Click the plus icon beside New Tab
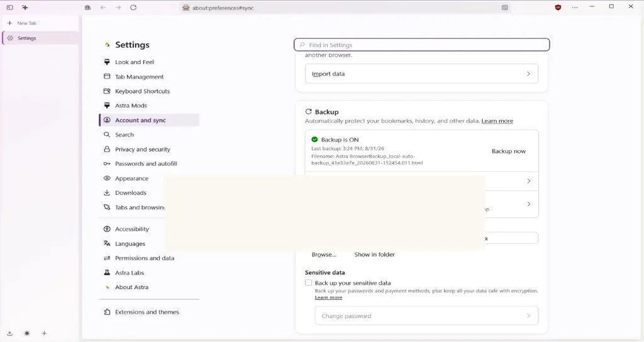The width and height of the screenshot is (644, 342). [10, 23]
